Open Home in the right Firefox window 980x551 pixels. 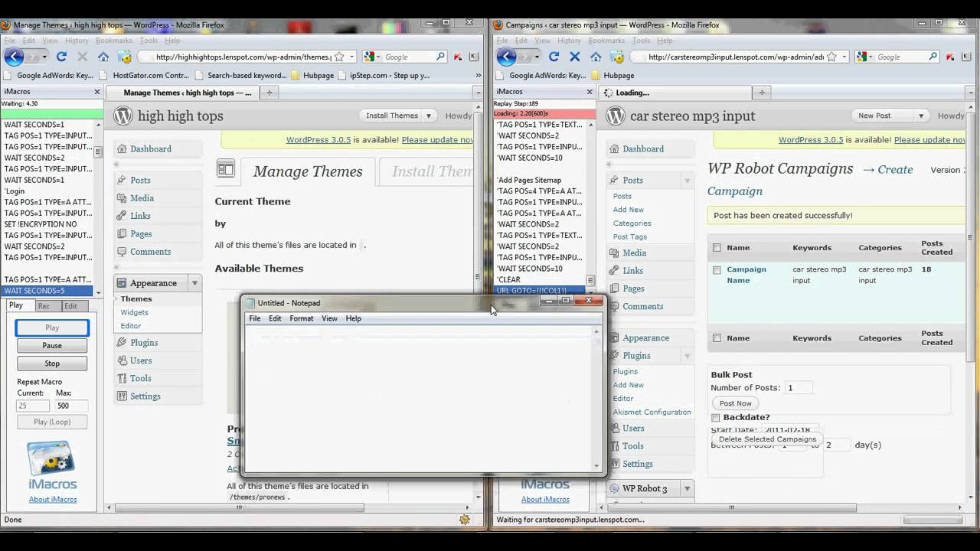(x=596, y=57)
